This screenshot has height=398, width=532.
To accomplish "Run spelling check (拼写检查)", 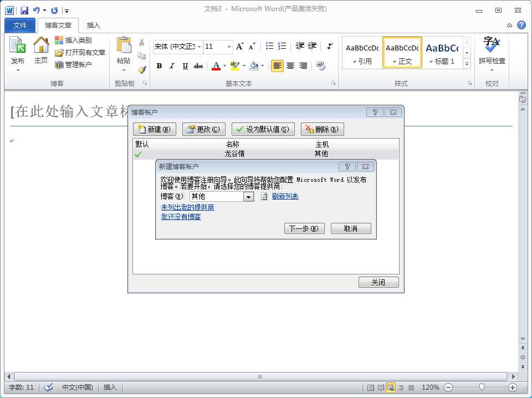I will (492, 51).
